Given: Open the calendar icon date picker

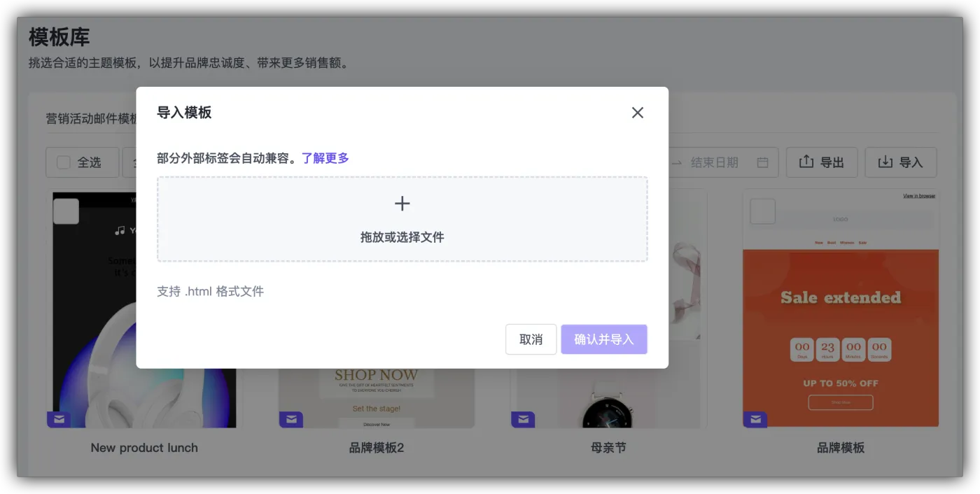Looking at the screenshot, I should click(x=763, y=162).
